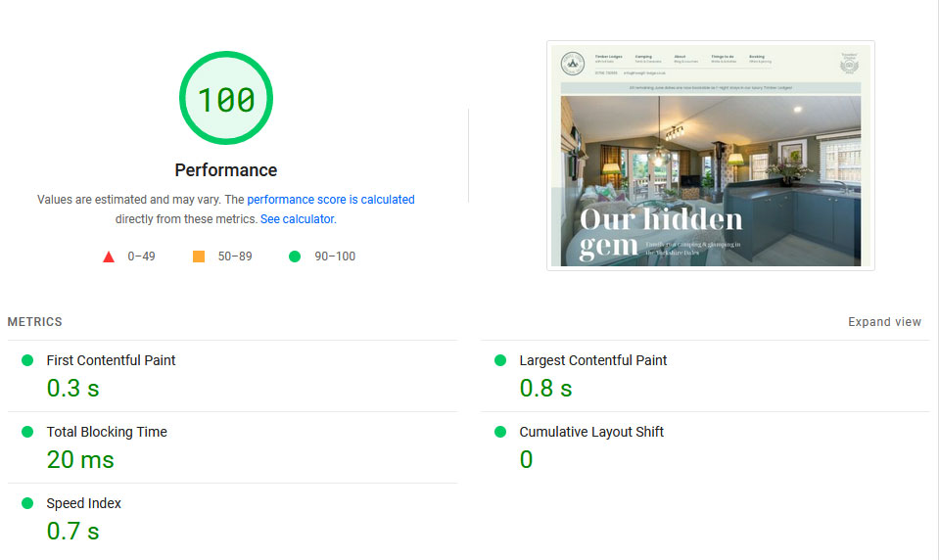The height and width of the screenshot is (560, 939).
Task: Click the 0.8 s Largest Contentful Paint value
Action: [545, 388]
